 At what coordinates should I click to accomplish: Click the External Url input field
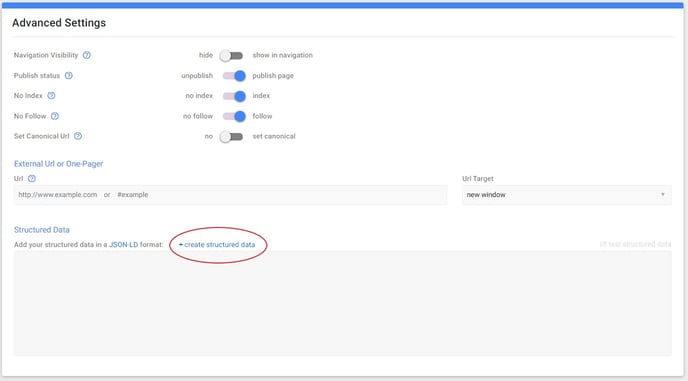coord(231,195)
